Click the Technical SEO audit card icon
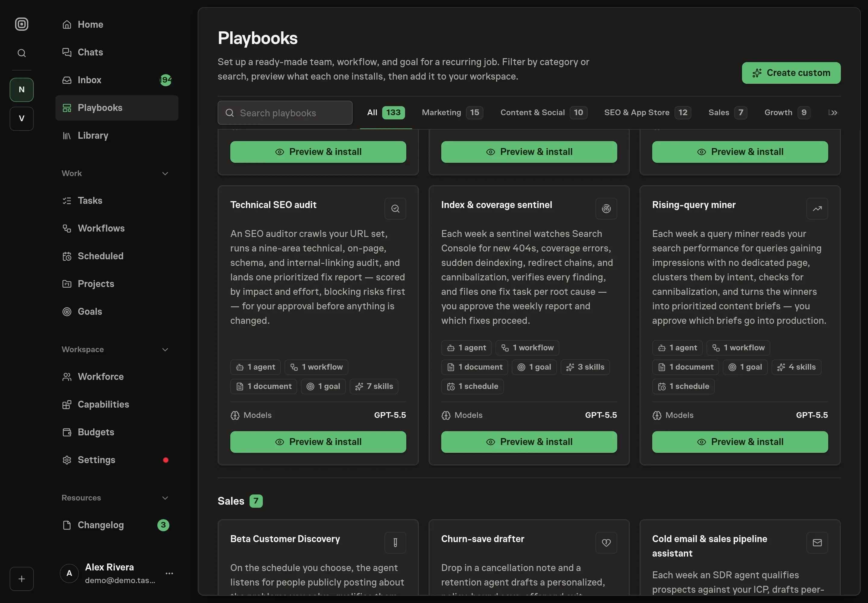The width and height of the screenshot is (868, 603). click(x=395, y=209)
